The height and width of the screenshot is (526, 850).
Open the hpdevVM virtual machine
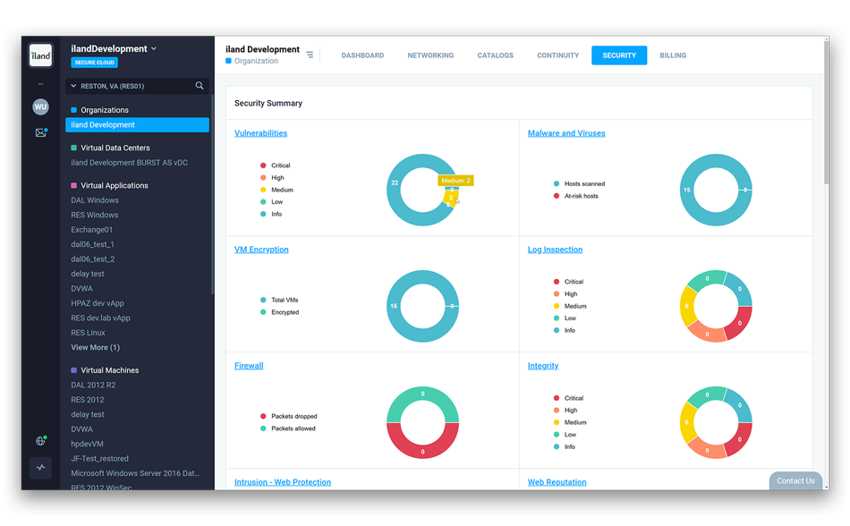pos(87,444)
